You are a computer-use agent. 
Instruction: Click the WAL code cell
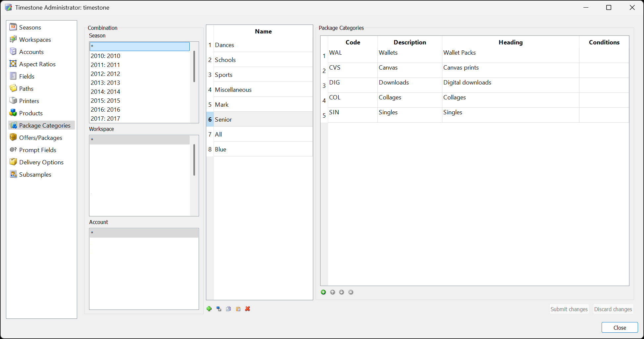tap(353, 55)
